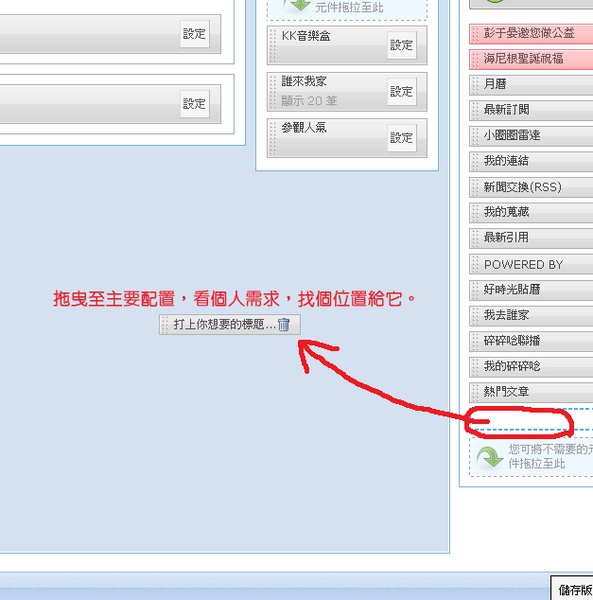Screen dimensions: 593x600
Task: Select the 海尼根聖誕祝福 widget
Action: (x=531, y=59)
